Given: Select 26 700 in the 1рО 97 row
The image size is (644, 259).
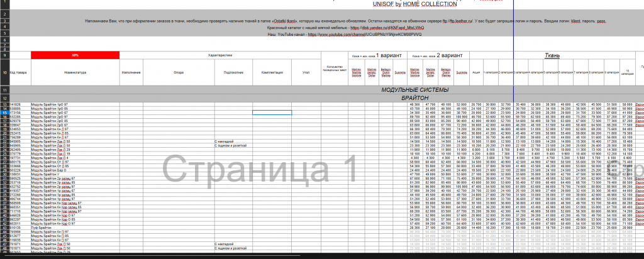Looking at the screenshot, I should point(476,104).
